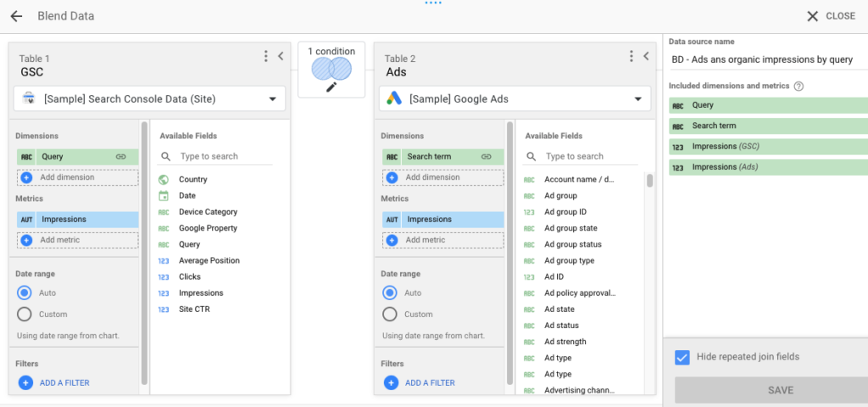
Task: Click the SAVE button
Action: (771, 390)
